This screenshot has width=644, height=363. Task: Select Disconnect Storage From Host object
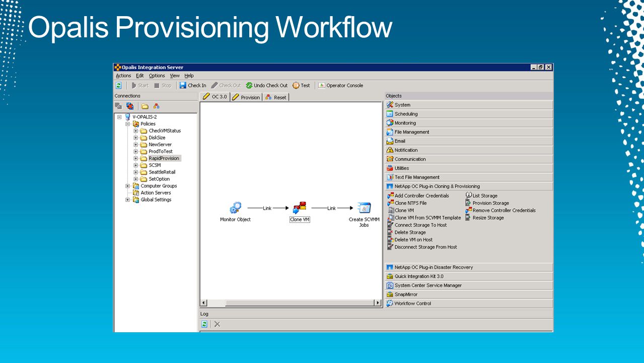coord(422,247)
